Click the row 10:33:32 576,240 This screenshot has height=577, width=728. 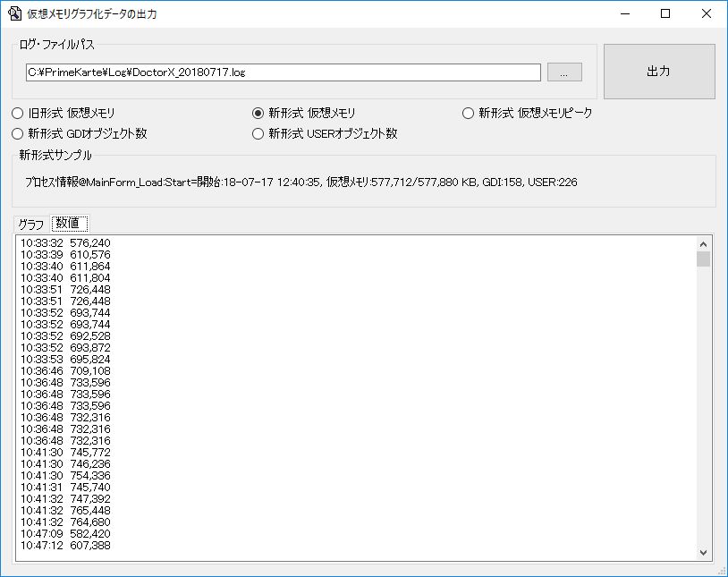(x=65, y=243)
